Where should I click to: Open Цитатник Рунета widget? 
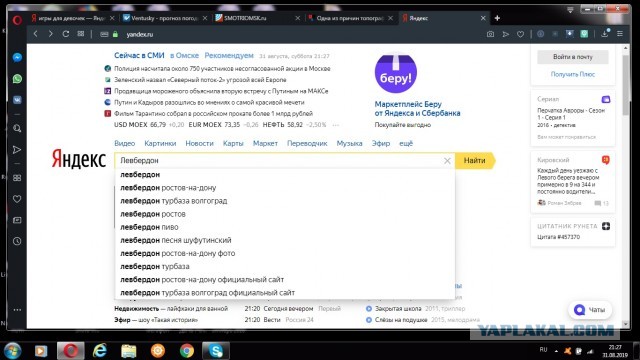tap(573, 231)
